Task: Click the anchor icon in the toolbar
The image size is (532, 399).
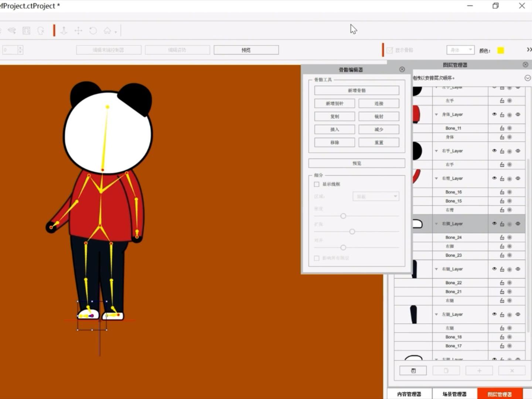Action: coord(63,31)
